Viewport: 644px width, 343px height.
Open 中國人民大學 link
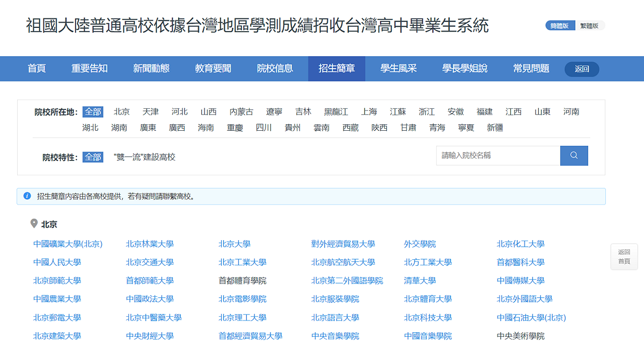[x=57, y=262]
